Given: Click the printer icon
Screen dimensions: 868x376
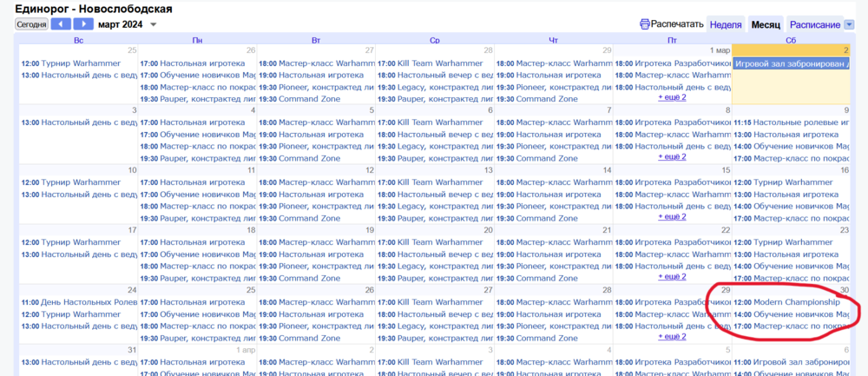Looking at the screenshot, I should point(644,24).
